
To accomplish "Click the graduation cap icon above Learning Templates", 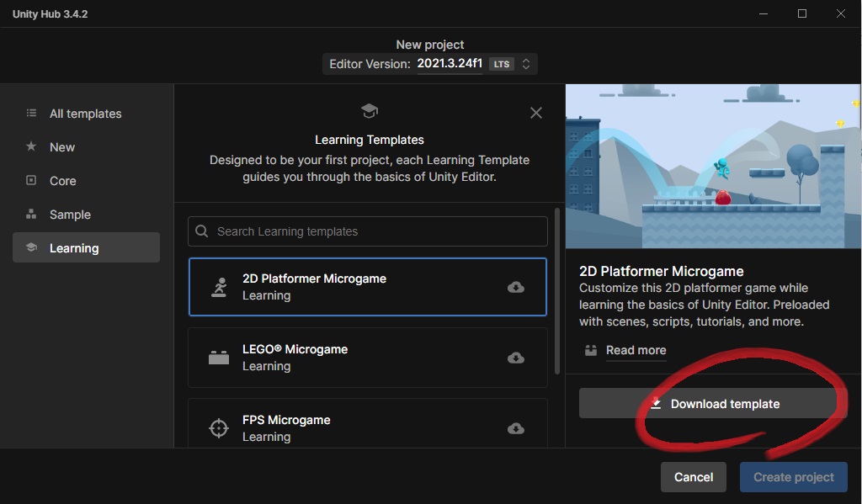I will coord(370,110).
